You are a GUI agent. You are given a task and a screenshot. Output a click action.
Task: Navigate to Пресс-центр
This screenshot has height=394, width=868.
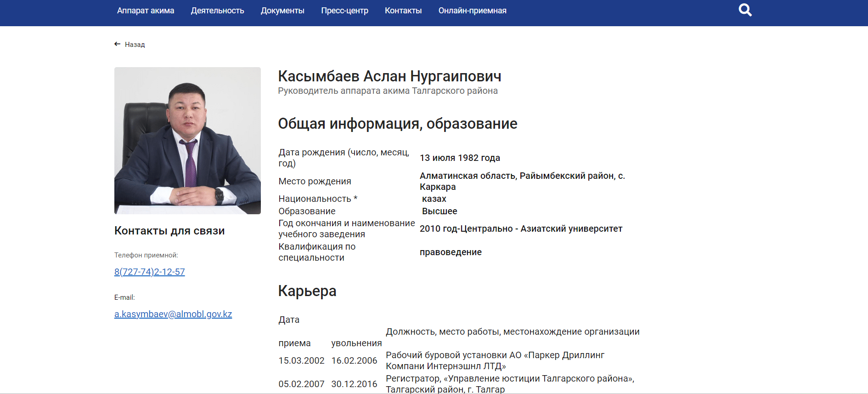pos(344,11)
